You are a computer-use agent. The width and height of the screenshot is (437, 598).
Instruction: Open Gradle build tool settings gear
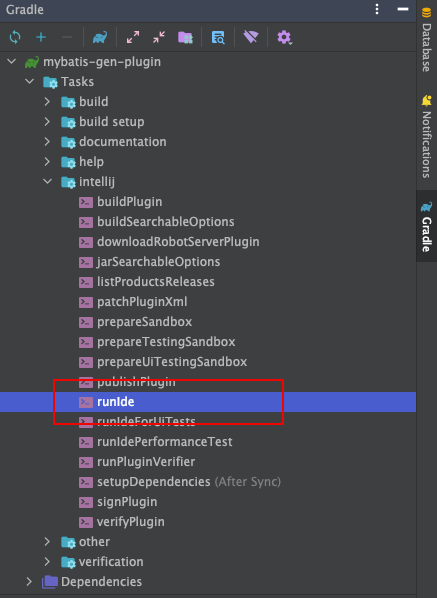click(284, 37)
